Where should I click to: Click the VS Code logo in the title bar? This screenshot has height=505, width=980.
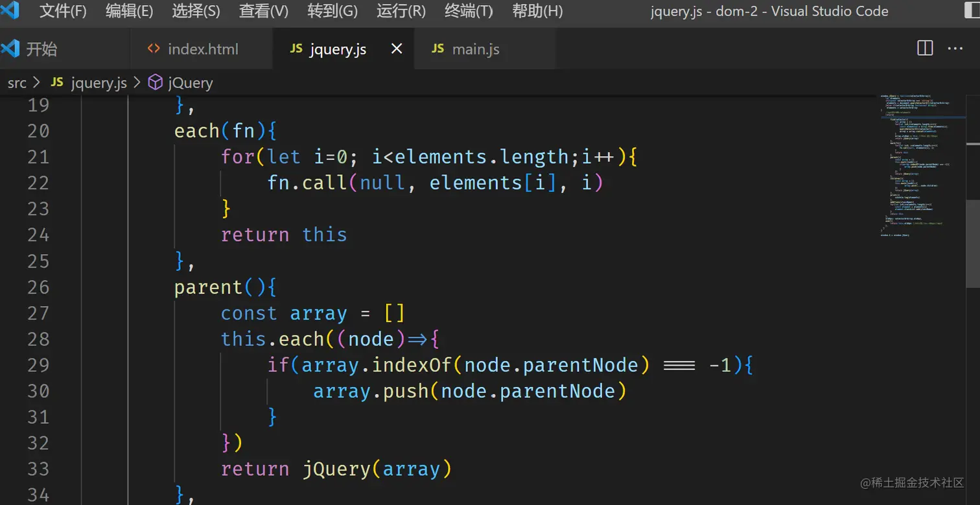click(10, 11)
